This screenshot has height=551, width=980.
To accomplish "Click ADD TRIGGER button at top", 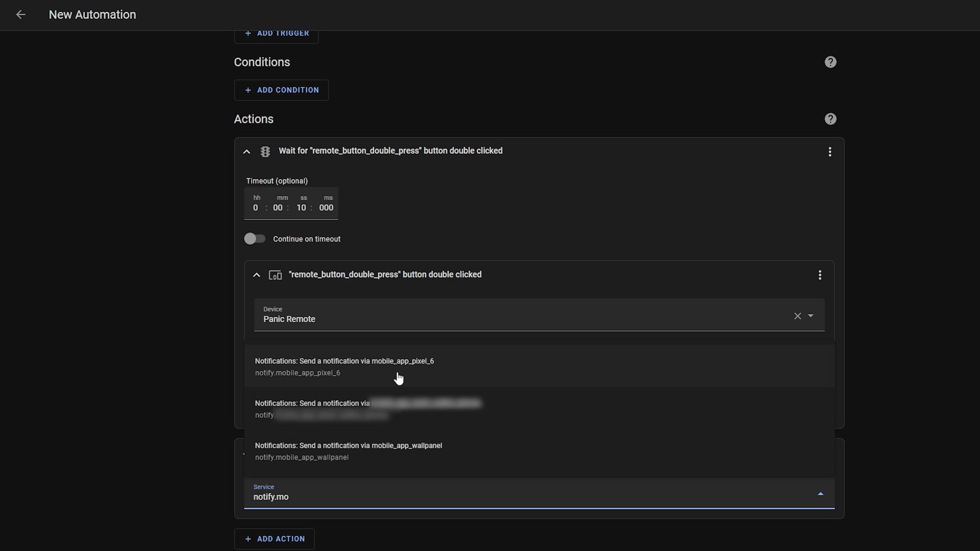I will pyautogui.click(x=277, y=33).
